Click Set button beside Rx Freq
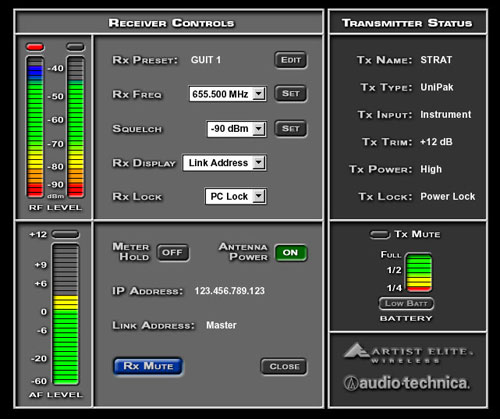The image size is (500, 419). pyautogui.click(x=291, y=93)
